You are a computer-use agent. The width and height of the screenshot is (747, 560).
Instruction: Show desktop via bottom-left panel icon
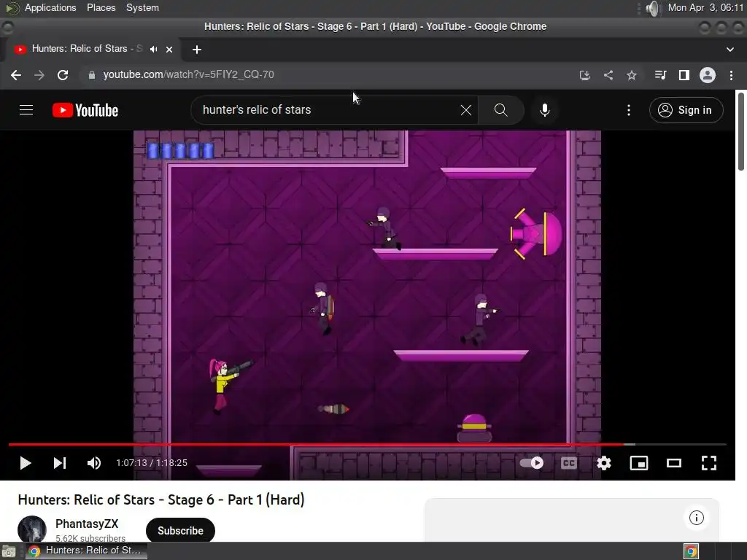tap(9, 551)
